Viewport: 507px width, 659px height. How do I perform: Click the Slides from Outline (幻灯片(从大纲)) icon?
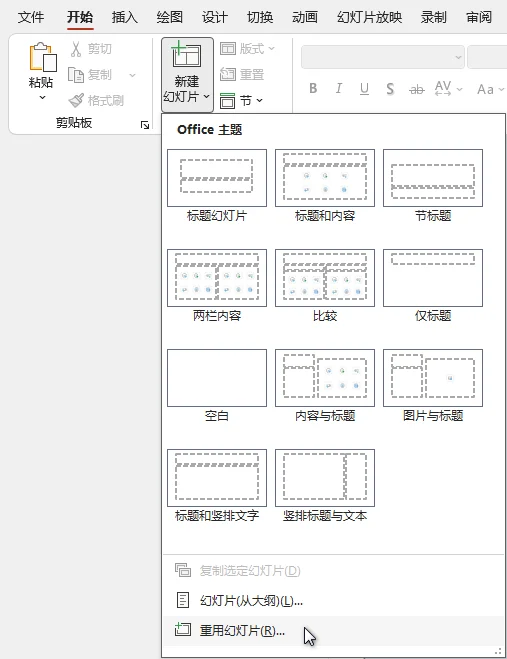tap(182, 600)
